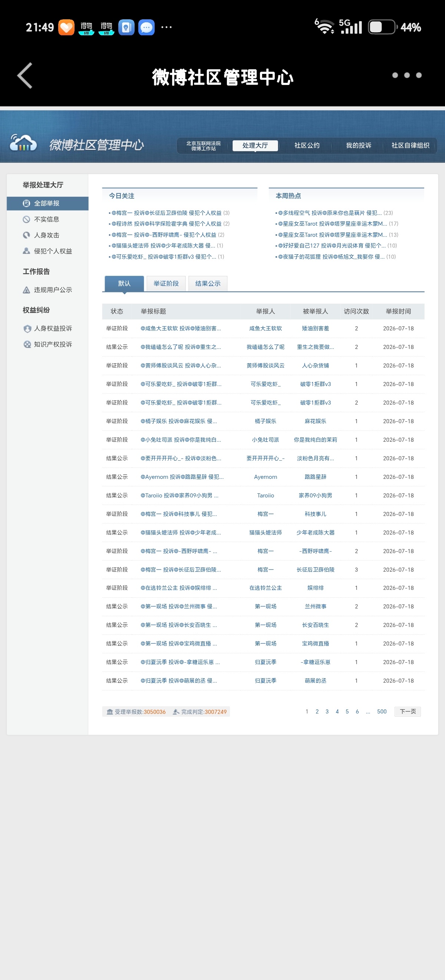Open 社区自律组织 navigation tab
The image size is (445, 980).
[410, 146]
